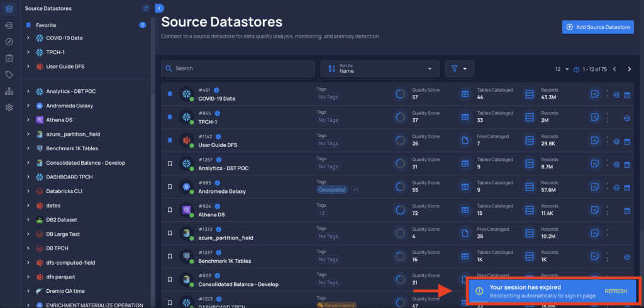This screenshot has height=308, width=644.
Task: Select Athena DS in sidebar tree
Action: pyautogui.click(x=59, y=120)
